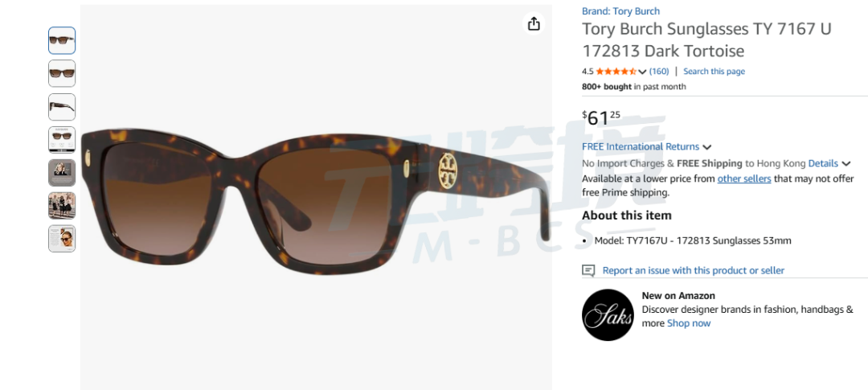
Task: Open the Brand: Tory Burch link
Action: (x=620, y=11)
